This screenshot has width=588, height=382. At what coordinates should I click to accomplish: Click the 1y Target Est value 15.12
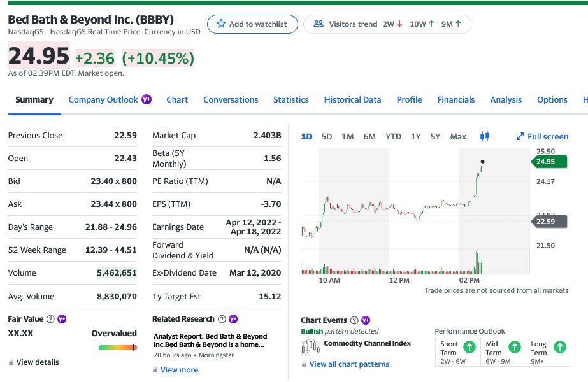pyautogui.click(x=269, y=296)
